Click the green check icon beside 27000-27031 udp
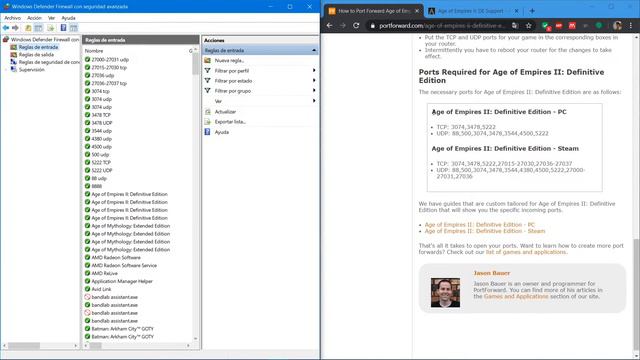This screenshot has width=640, height=360. tap(87, 59)
